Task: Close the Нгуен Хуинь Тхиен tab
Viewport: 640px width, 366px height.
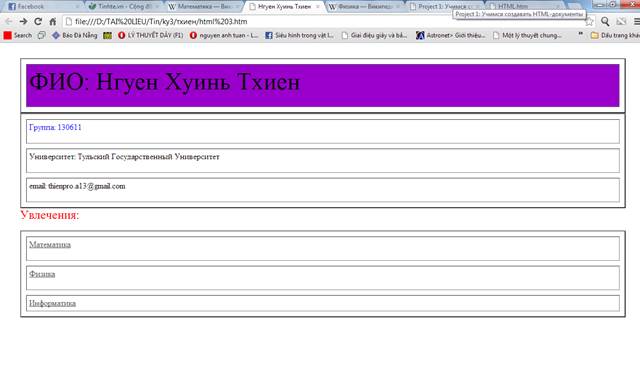Action: pyautogui.click(x=318, y=7)
